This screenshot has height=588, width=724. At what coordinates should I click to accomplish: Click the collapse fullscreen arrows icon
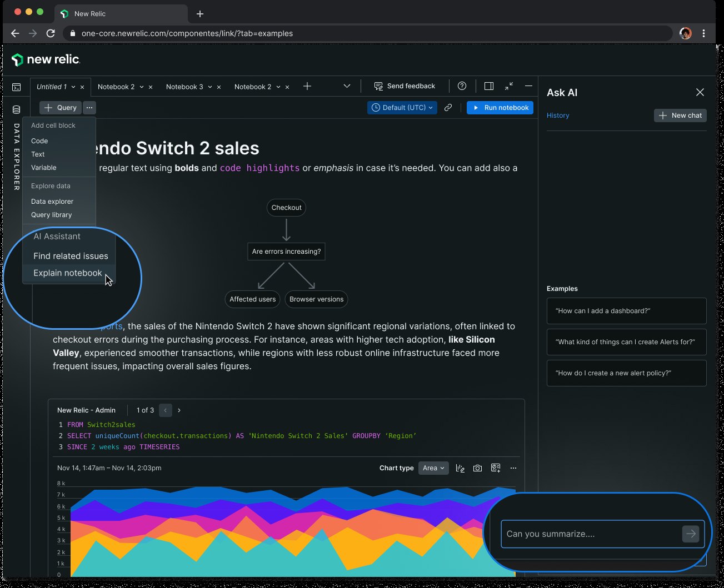click(x=509, y=86)
